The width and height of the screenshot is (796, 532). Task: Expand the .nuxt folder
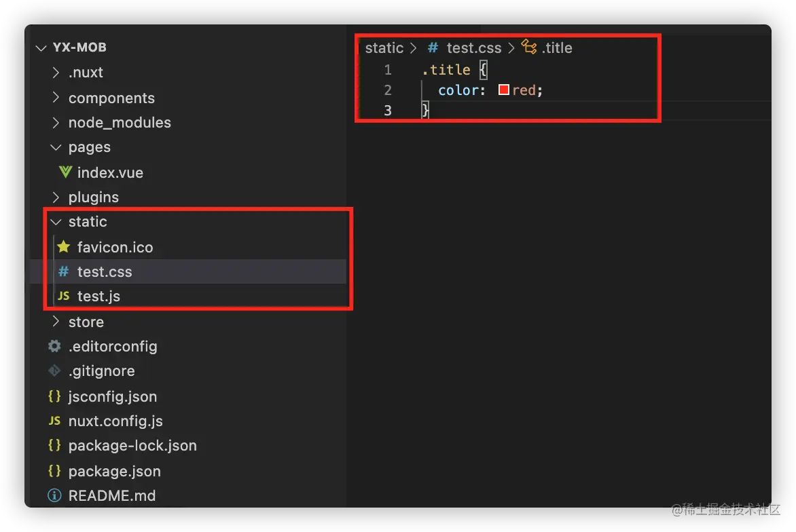click(x=56, y=73)
